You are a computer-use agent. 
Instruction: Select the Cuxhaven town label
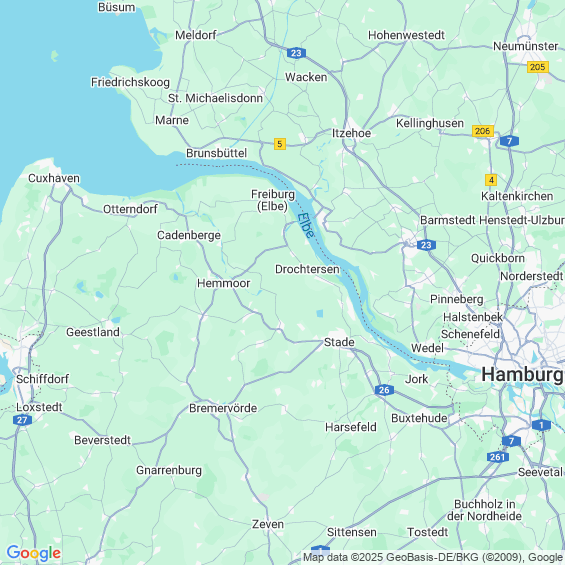coord(54,178)
